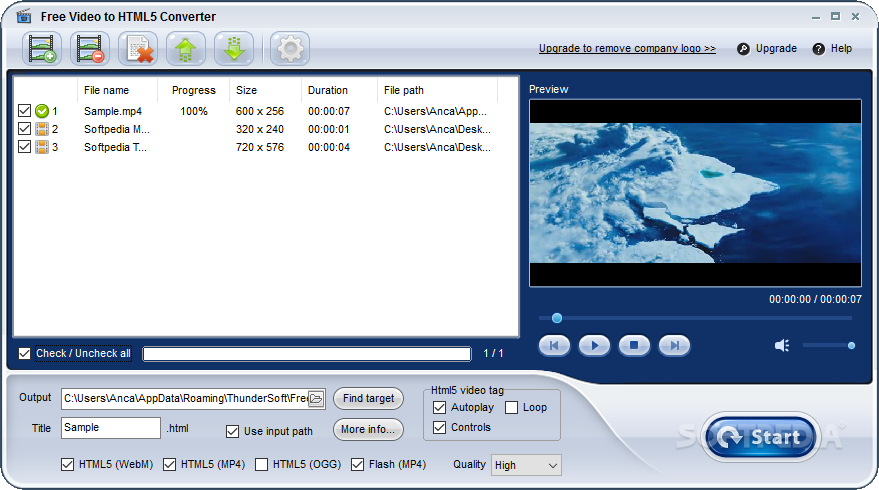The width and height of the screenshot is (879, 490).
Task: Click the Find target button
Action: pyautogui.click(x=368, y=399)
